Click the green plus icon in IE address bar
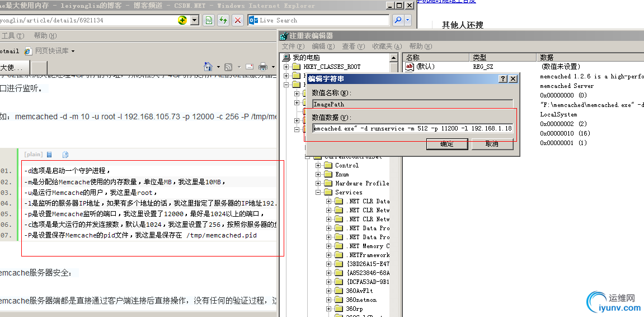This screenshot has height=317, width=644. (182, 20)
